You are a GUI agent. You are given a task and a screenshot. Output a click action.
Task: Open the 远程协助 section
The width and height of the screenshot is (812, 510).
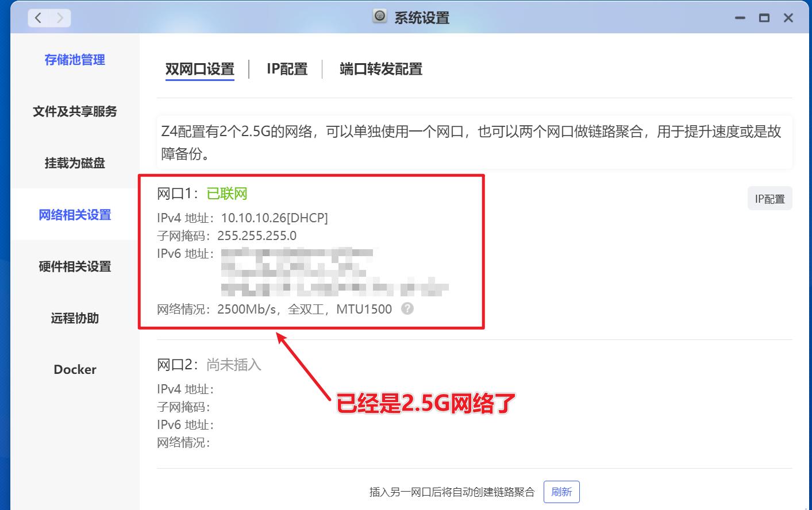tap(75, 318)
